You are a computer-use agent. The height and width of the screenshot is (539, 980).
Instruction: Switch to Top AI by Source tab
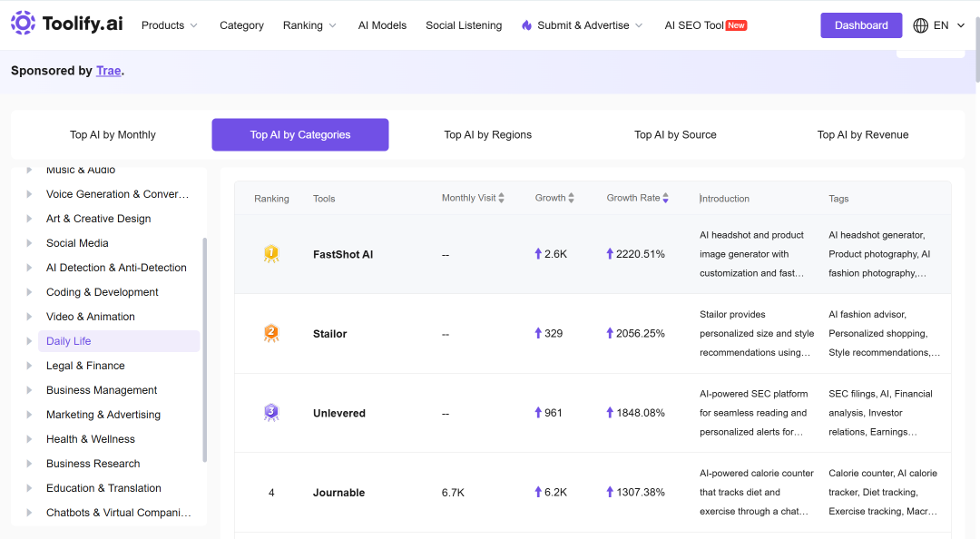(675, 134)
